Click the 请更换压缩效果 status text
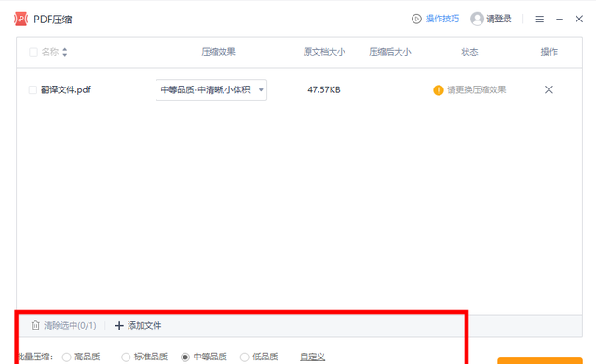The width and height of the screenshot is (596, 364). pos(476,89)
